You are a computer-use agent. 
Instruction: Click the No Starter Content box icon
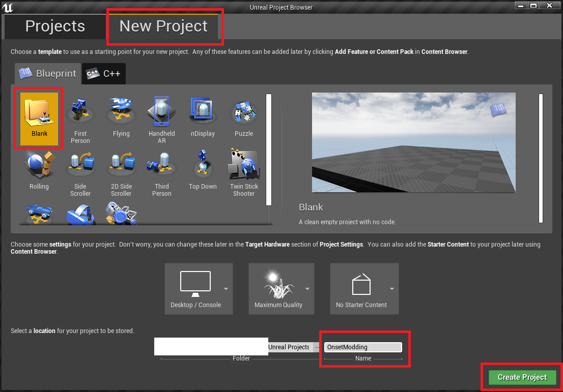[x=361, y=284]
